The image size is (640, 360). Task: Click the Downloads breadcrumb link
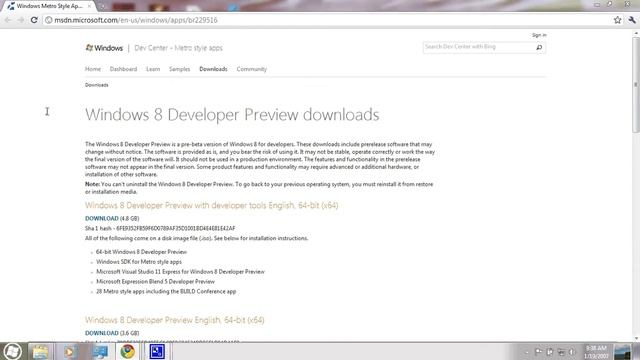point(96,85)
